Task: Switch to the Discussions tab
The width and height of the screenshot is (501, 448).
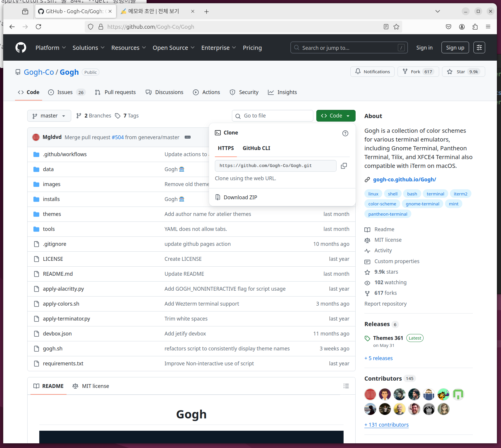Action: (164, 92)
